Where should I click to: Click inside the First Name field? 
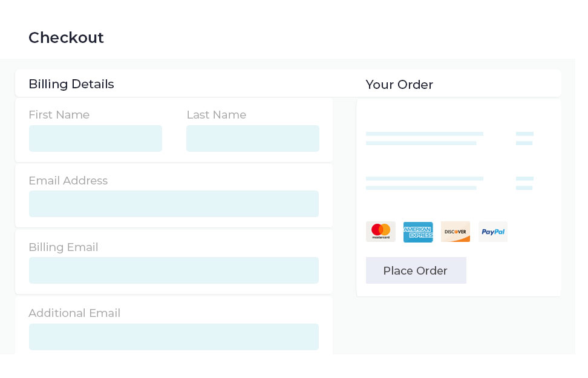point(95,138)
